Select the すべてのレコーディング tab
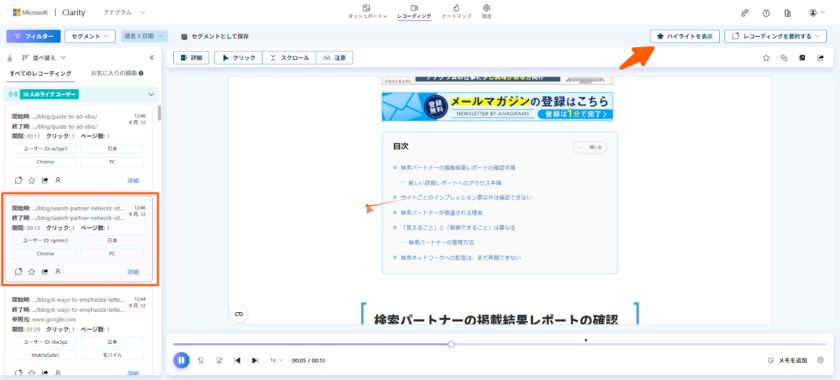Viewport: 840px width, 380px height. tap(40, 73)
